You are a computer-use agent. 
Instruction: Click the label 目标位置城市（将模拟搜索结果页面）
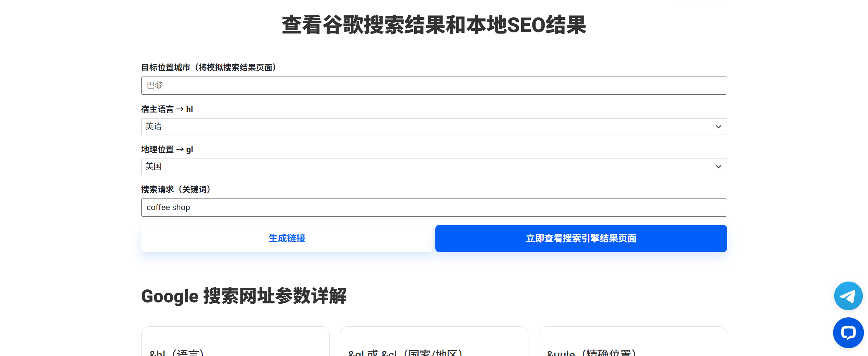click(209, 67)
